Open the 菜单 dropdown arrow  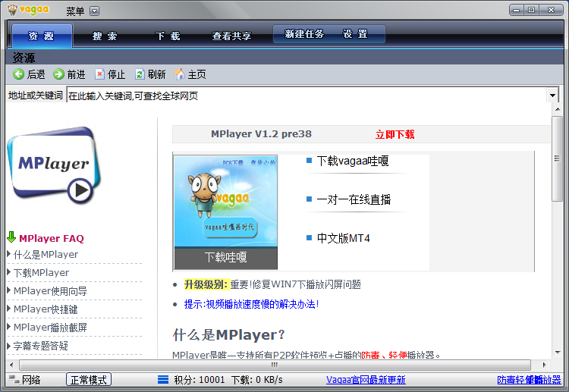[x=94, y=11]
